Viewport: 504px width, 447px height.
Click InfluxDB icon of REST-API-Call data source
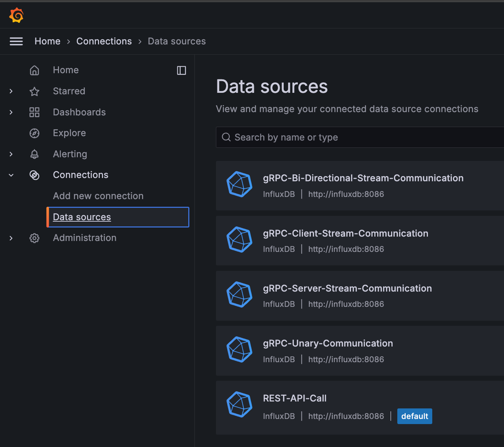[x=240, y=404]
